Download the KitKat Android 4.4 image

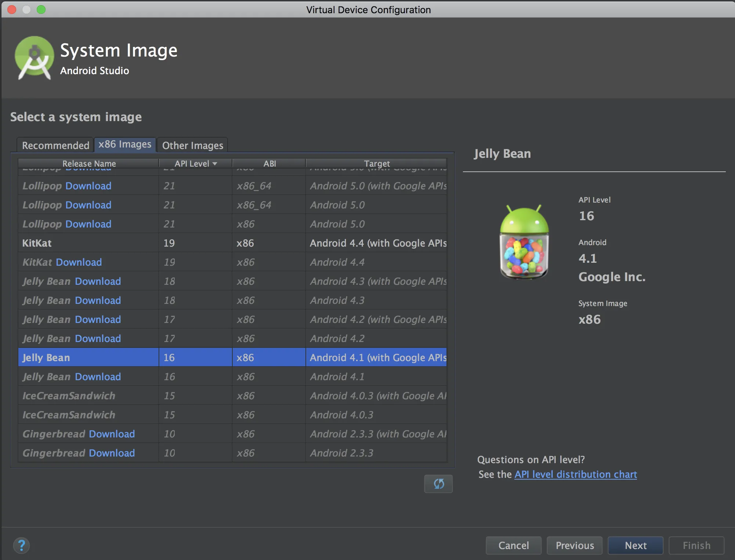(x=79, y=262)
